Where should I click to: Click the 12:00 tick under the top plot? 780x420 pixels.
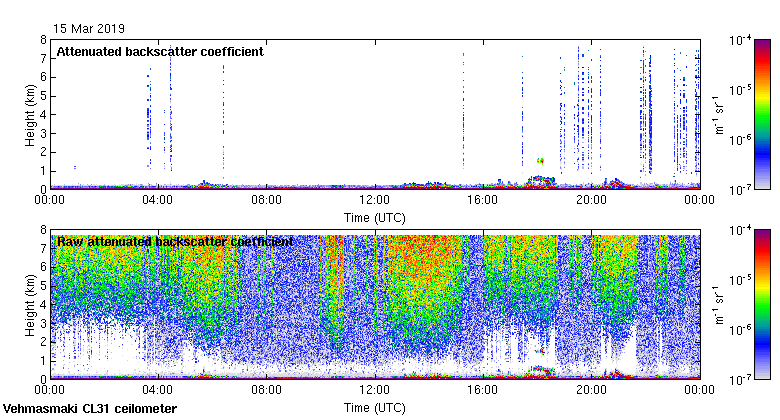[x=375, y=200]
